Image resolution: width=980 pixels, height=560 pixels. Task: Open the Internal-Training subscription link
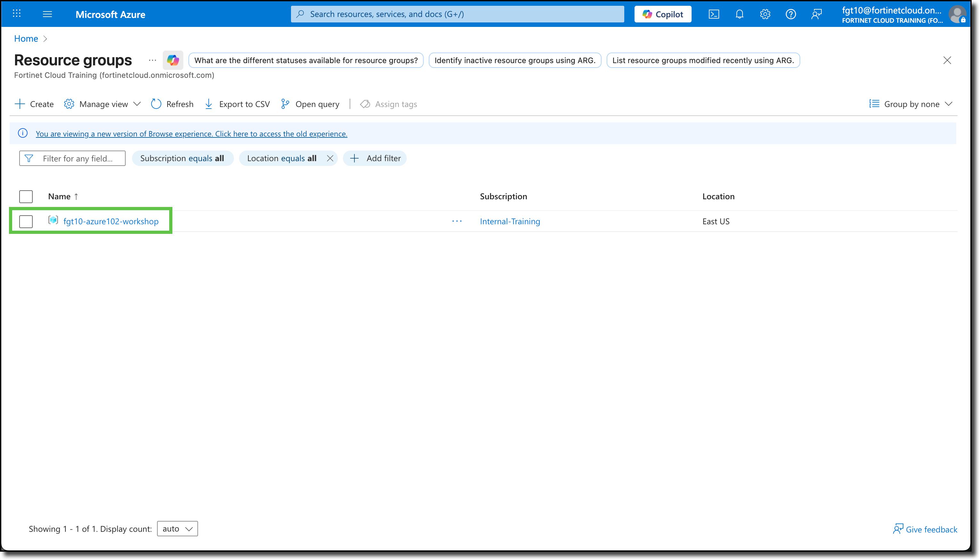point(510,221)
